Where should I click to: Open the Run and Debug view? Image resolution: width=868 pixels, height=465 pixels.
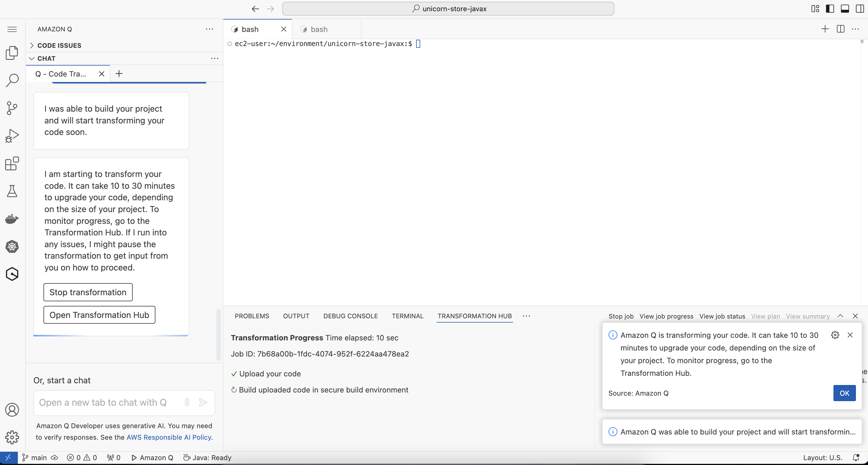[12, 136]
